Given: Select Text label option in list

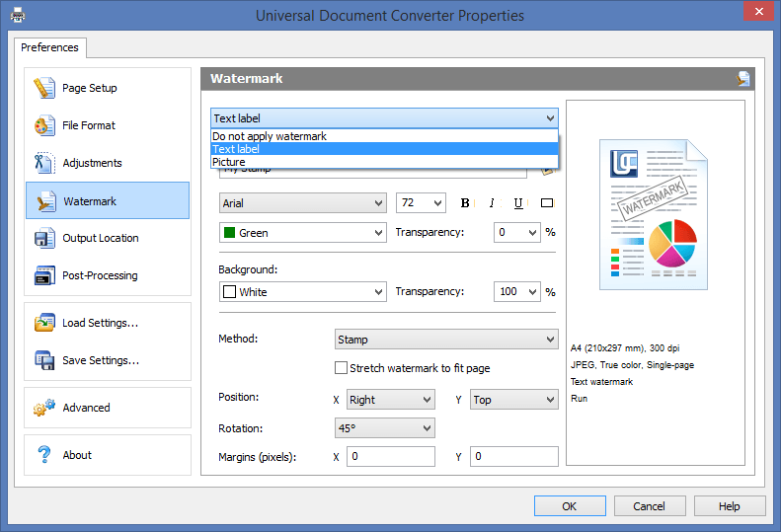Looking at the screenshot, I should (x=384, y=149).
